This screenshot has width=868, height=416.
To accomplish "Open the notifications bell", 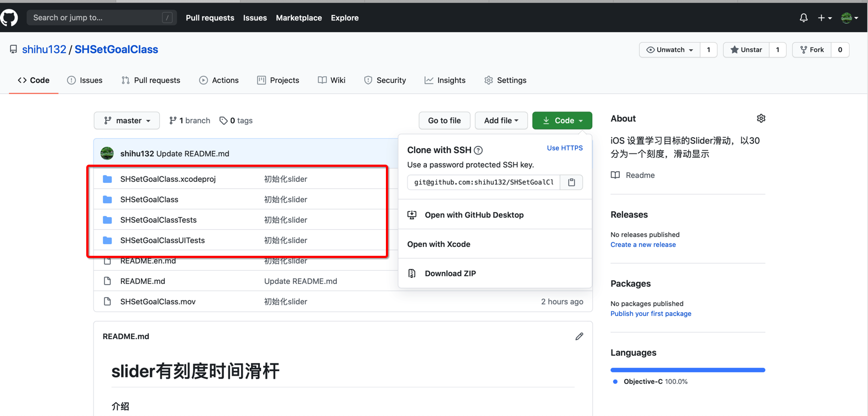I will [803, 18].
